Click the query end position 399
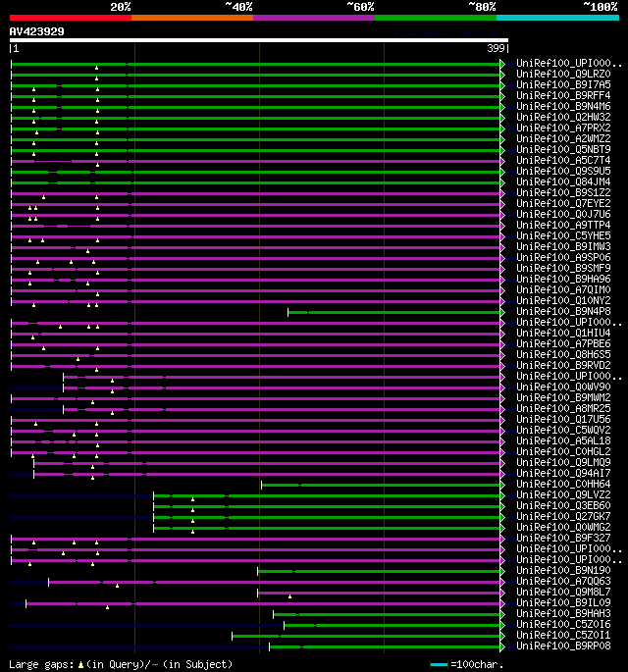This screenshot has height=672, width=628. point(496,48)
